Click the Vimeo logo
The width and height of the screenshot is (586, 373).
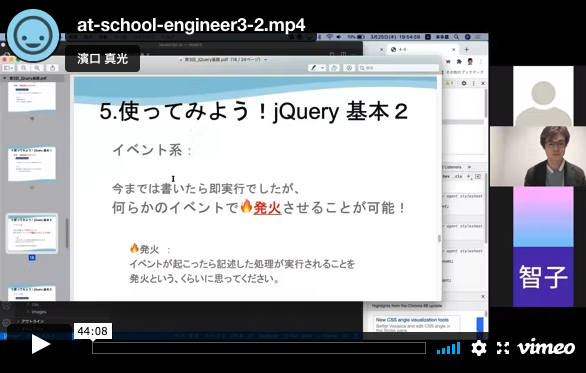coord(546,348)
